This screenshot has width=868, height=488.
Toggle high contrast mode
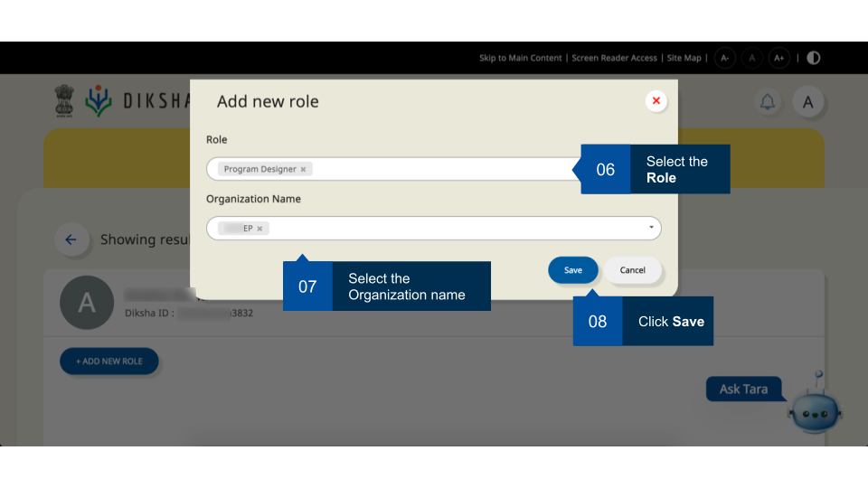[814, 58]
